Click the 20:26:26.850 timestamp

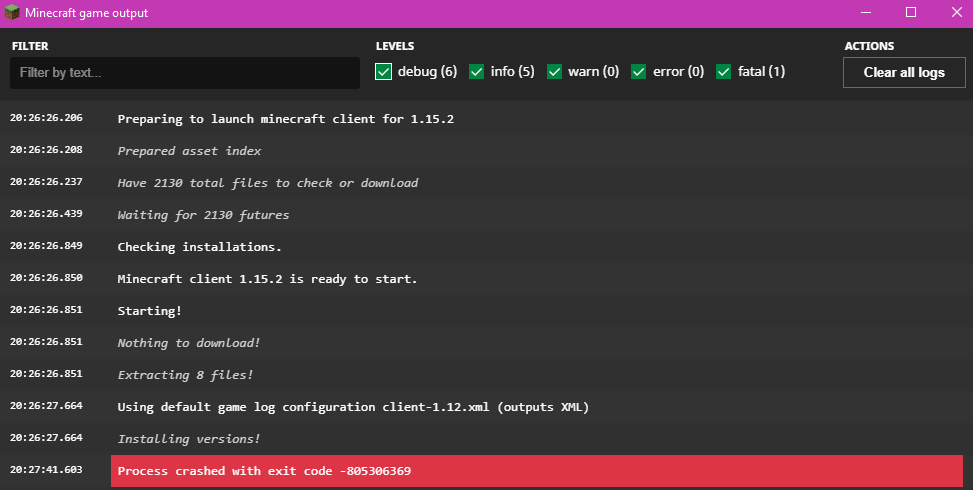click(46, 278)
